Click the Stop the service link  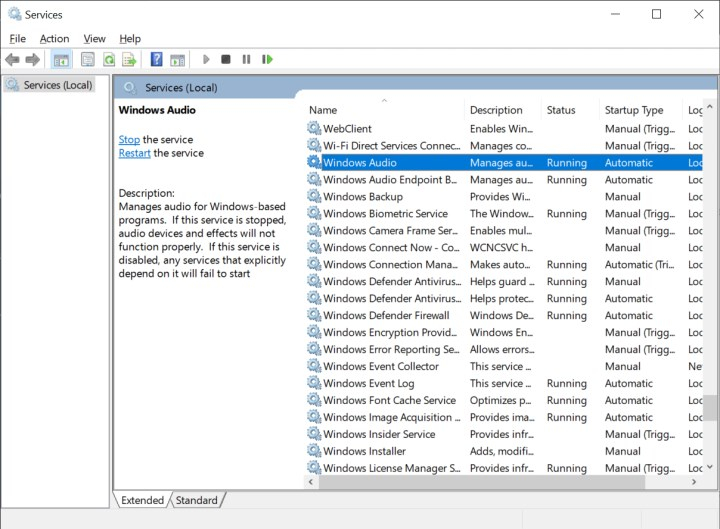coord(129,140)
